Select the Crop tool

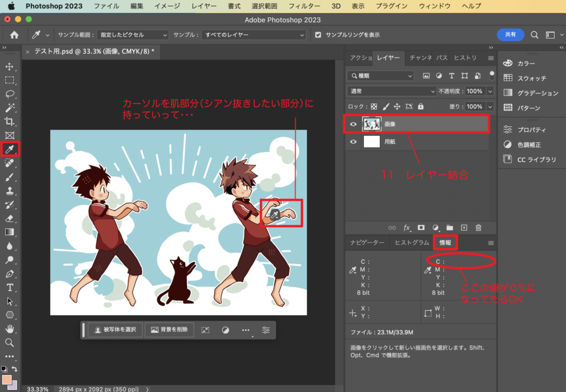click(9, 121)
